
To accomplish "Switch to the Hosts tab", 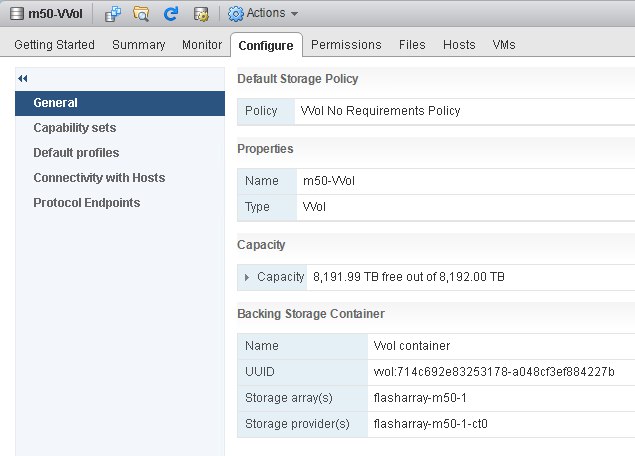I will tap(459, 45).
